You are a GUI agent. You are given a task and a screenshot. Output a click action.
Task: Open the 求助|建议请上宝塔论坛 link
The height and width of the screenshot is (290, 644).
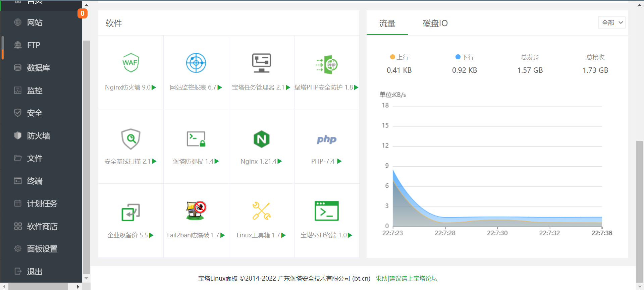[407, 278]
